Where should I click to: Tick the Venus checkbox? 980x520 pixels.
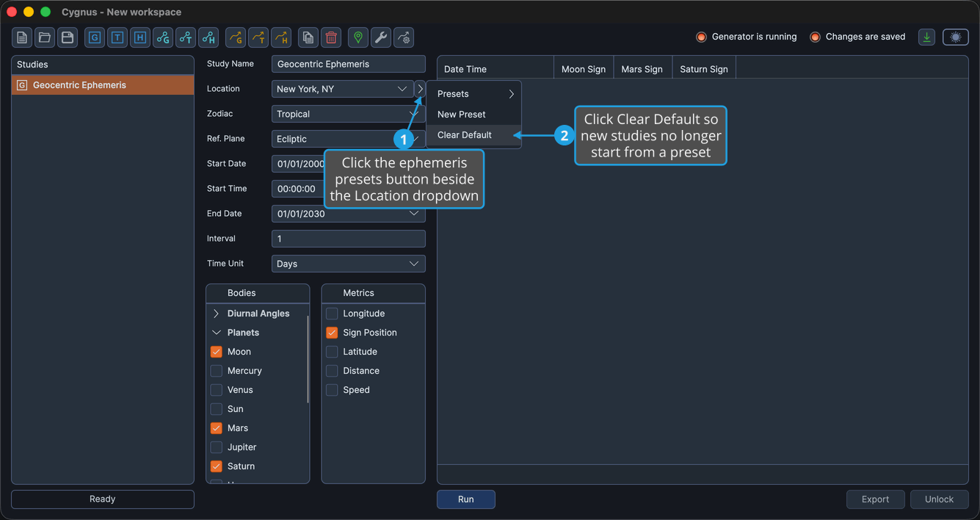[x=217, y=390]
